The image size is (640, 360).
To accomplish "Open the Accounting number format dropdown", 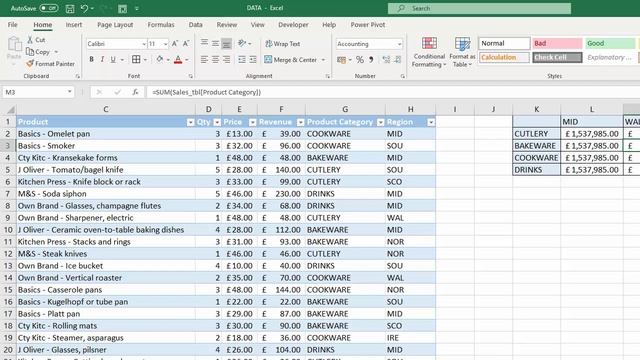I will (399, 44).
